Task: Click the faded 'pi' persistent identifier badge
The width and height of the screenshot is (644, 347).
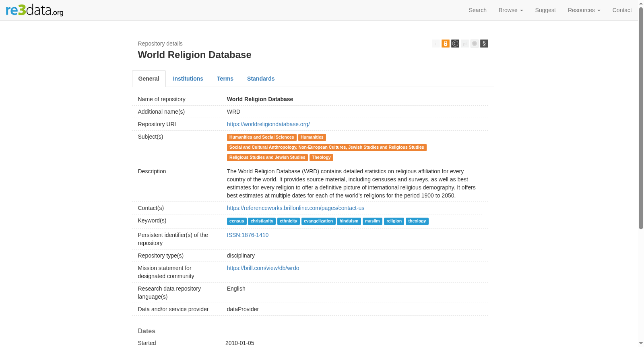Action: click(465, 44)
